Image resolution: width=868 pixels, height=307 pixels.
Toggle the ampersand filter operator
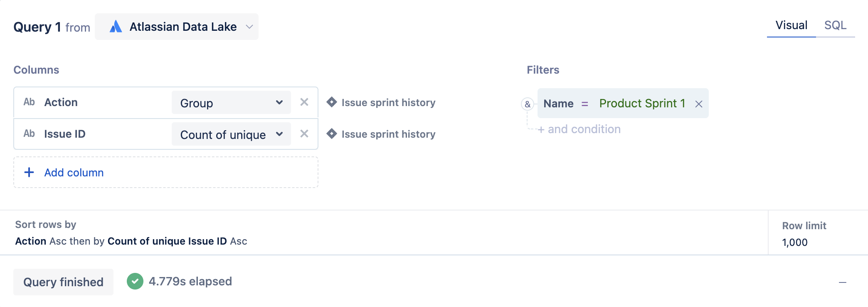(528, 104)
